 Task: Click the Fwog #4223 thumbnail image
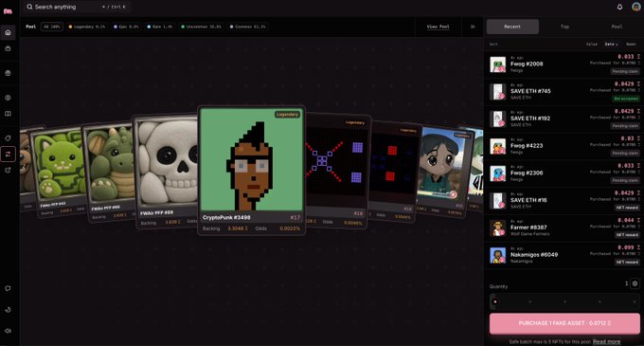click(498, 147)
